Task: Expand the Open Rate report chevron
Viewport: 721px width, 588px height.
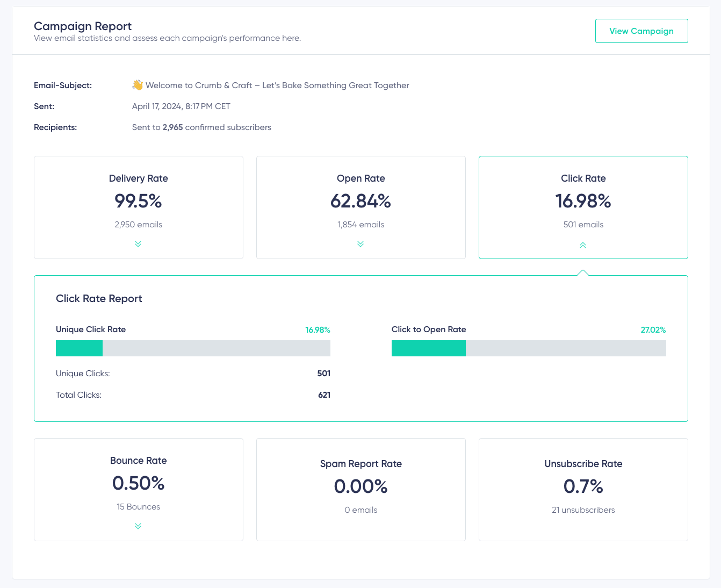Action: 360,245
